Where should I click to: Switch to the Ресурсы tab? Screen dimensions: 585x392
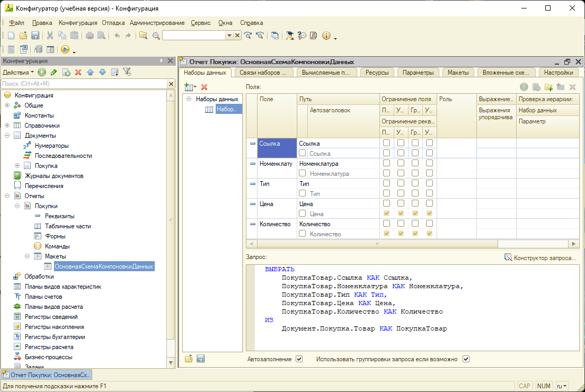(377, 73)
